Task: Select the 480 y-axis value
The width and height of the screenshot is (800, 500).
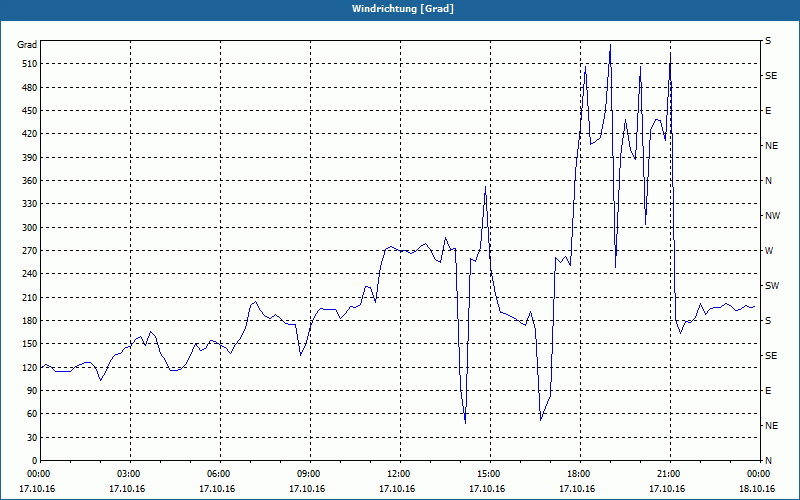Action: point(30,88)
